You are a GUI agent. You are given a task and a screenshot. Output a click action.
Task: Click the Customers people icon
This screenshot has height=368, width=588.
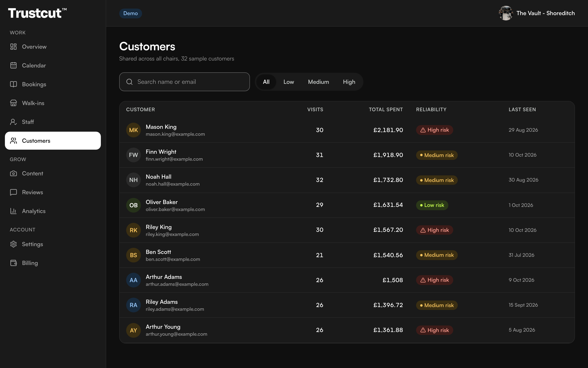13,141
